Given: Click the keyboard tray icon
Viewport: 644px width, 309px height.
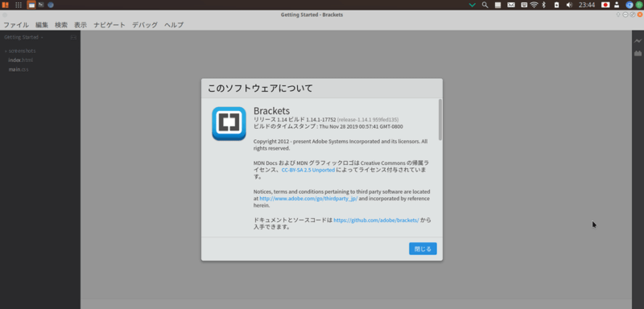Looking at the screenshot, I should click(524, 5).
